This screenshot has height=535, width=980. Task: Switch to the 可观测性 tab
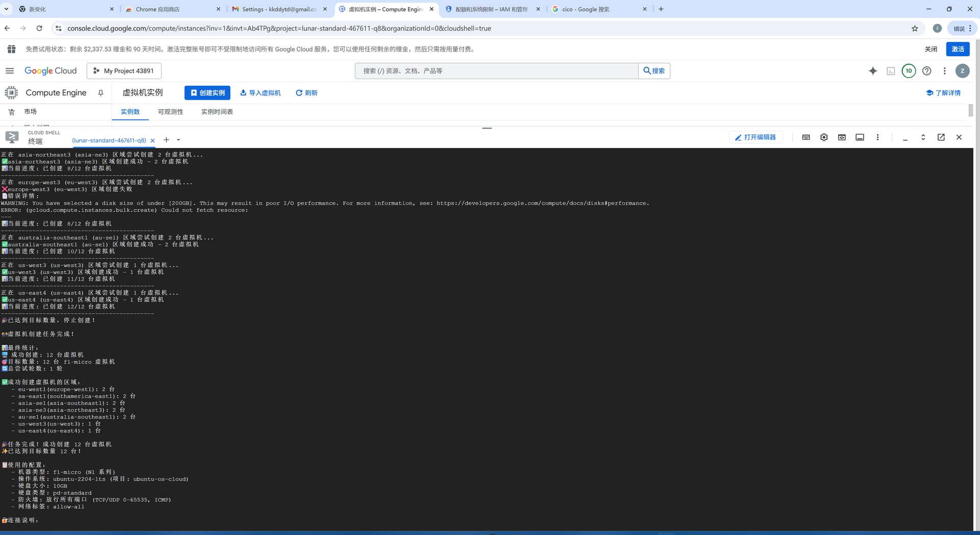(x=170, y=112)
